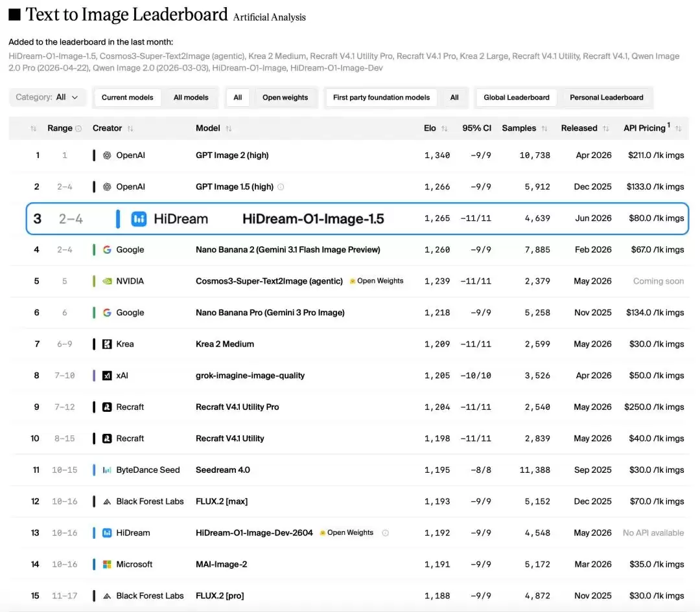Click the info icon next to HiDream-O1-Image-Dev-2604
Screen dimensions: 700x612
coord(385,532)
